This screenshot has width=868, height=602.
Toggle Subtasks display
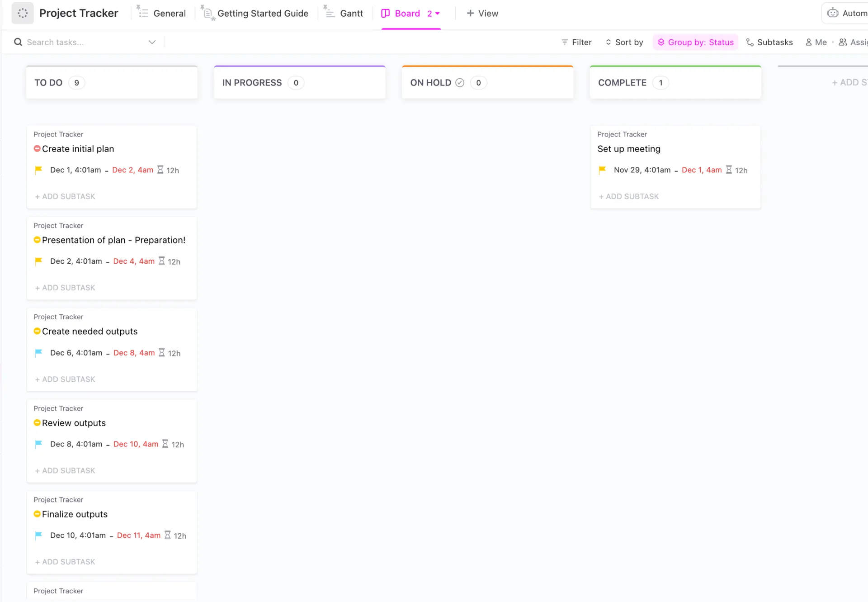[769, 42]
